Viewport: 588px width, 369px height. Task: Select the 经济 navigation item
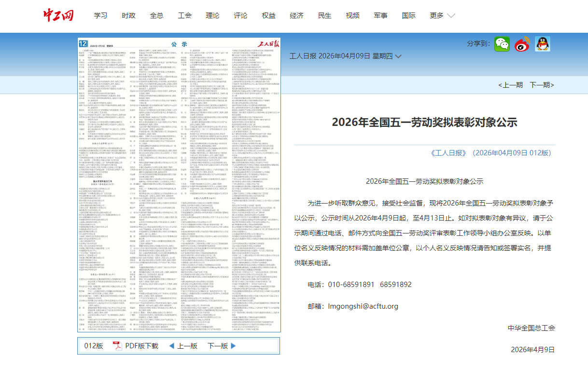(x=296, y=15)
